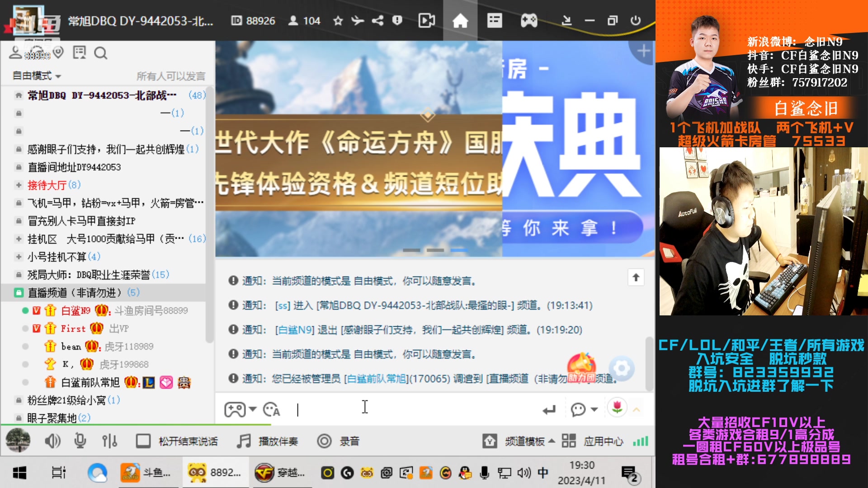Click the microphone icon in bottom bar
This screenshot has width=868, height=488.
pos(80,441)
